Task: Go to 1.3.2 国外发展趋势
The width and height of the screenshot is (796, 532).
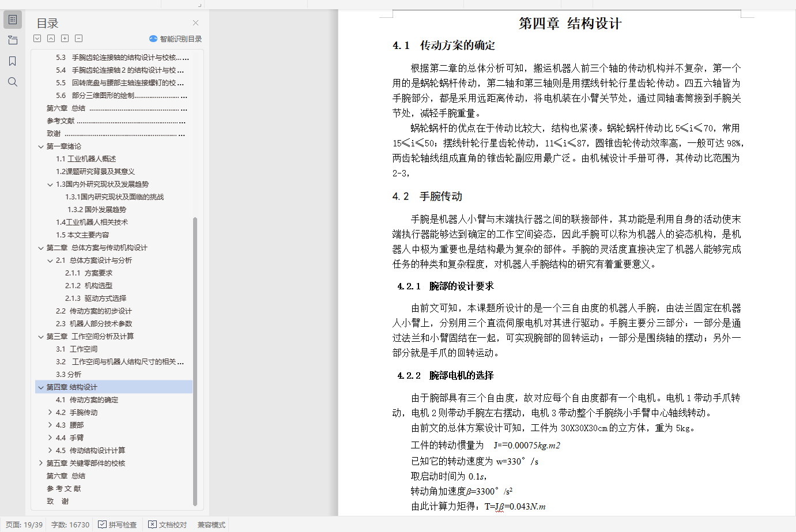Action: (96, 210)
